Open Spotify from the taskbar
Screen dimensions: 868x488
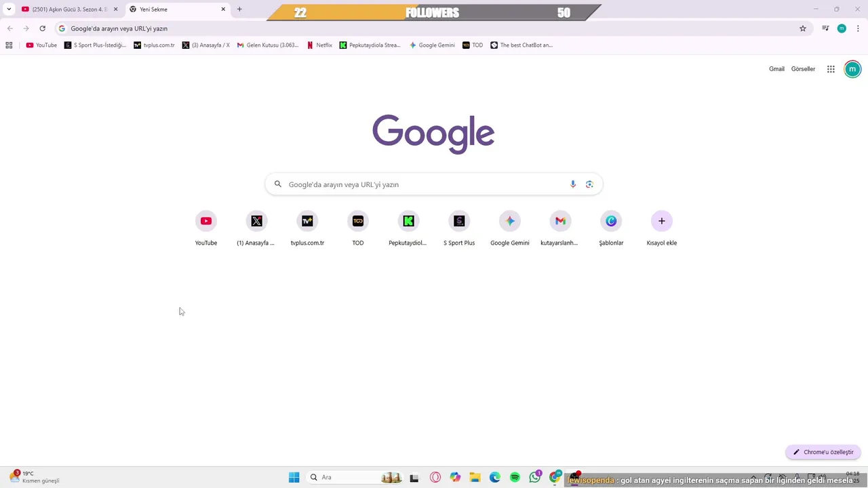[515, 477]
